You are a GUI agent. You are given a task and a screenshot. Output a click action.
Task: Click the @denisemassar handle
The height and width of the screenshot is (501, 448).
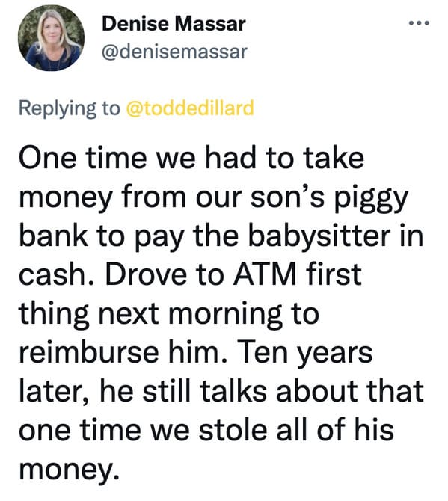click(174, 52)
